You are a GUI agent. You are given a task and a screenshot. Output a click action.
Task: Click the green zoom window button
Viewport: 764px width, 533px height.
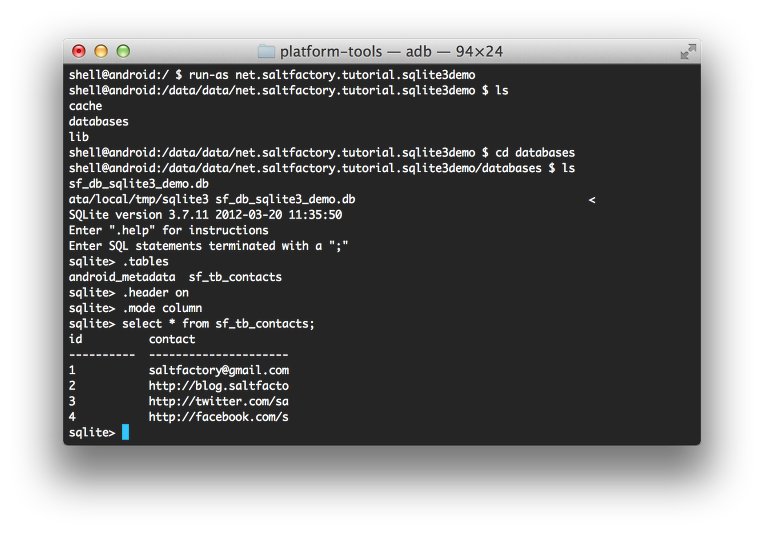(123, 51)
